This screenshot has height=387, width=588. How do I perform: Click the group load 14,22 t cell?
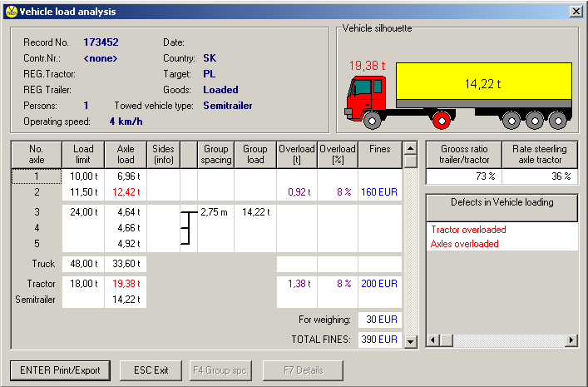pos(256,212)
